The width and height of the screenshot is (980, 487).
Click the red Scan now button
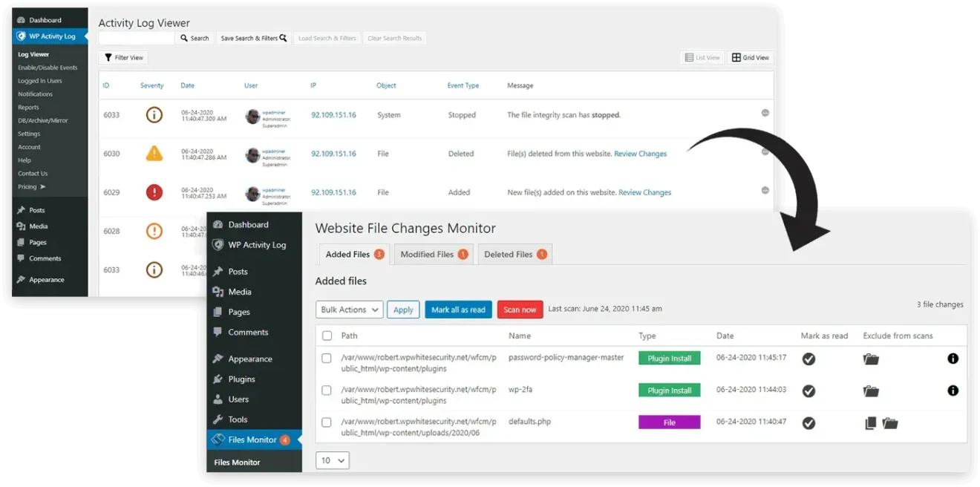[x=520, y=310]
